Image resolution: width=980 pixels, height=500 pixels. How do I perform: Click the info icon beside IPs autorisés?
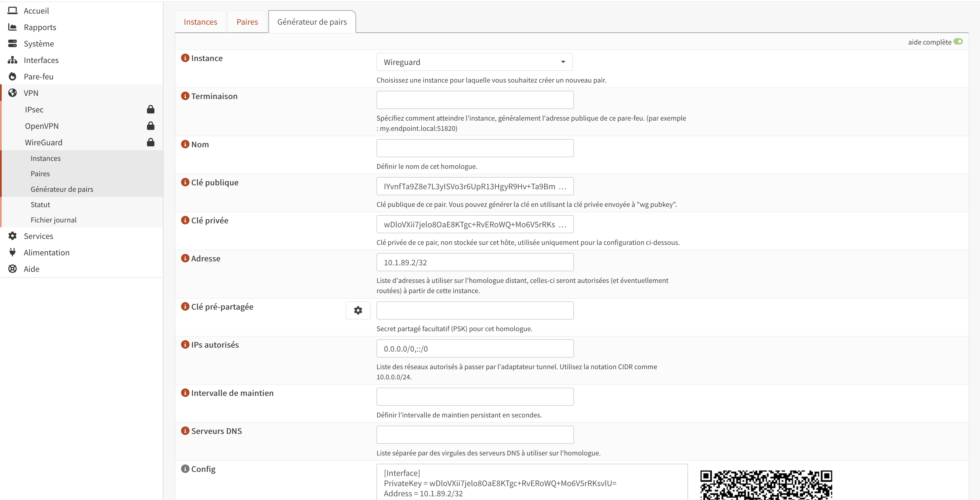185,344
